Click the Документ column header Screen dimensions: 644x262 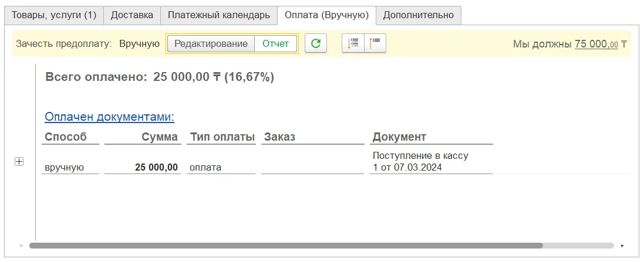(x=399, y=137)
